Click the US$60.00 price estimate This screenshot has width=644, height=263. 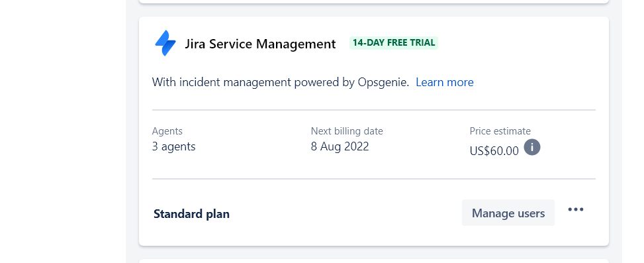(494, 151)
